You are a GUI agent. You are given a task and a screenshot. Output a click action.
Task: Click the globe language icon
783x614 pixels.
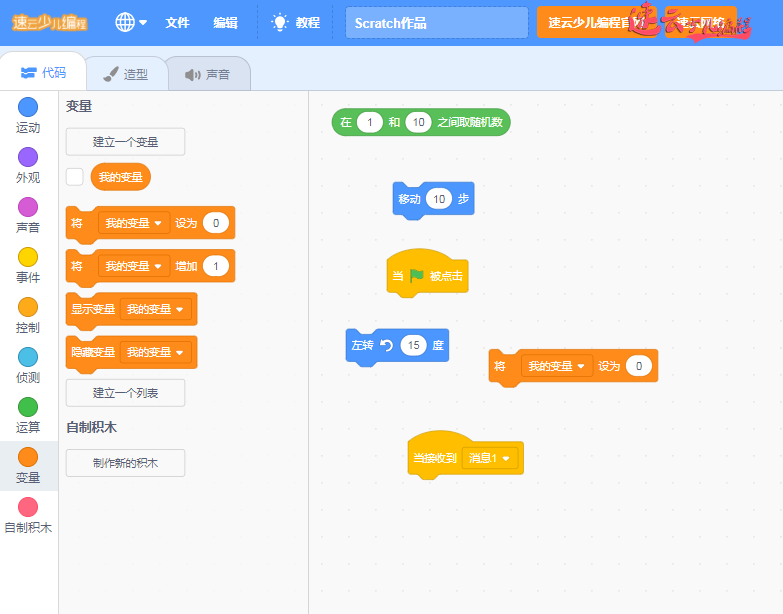coord(125,22)
